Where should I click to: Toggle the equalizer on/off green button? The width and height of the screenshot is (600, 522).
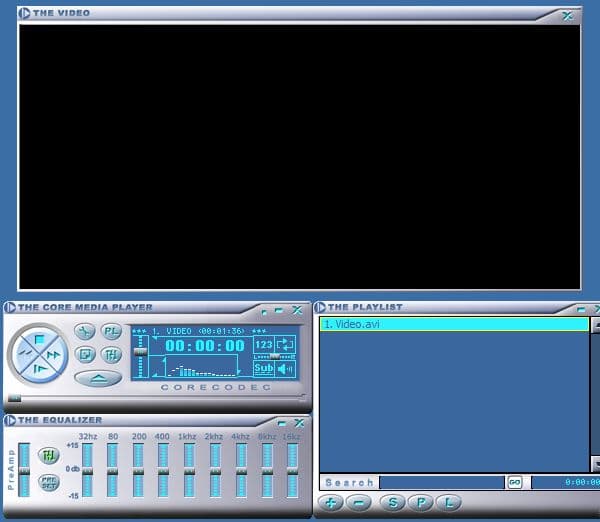pyautogui.click(x=49, y=455)
